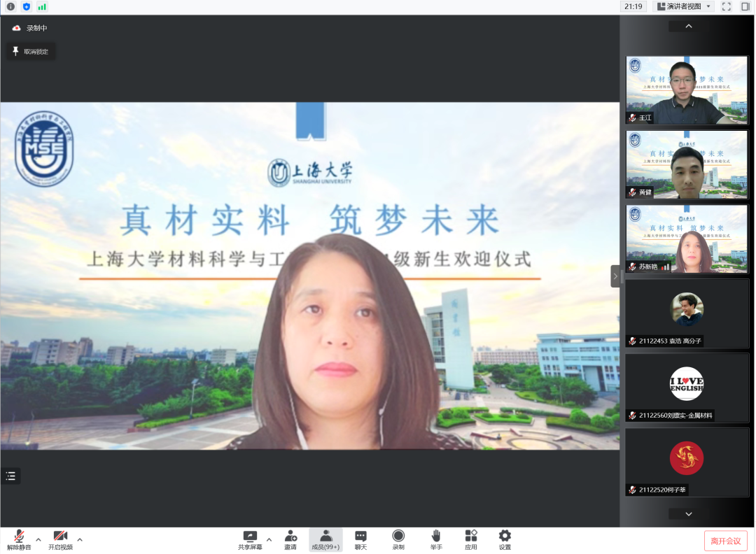Open the 成员(99+) members list

(x=325, y=539)
